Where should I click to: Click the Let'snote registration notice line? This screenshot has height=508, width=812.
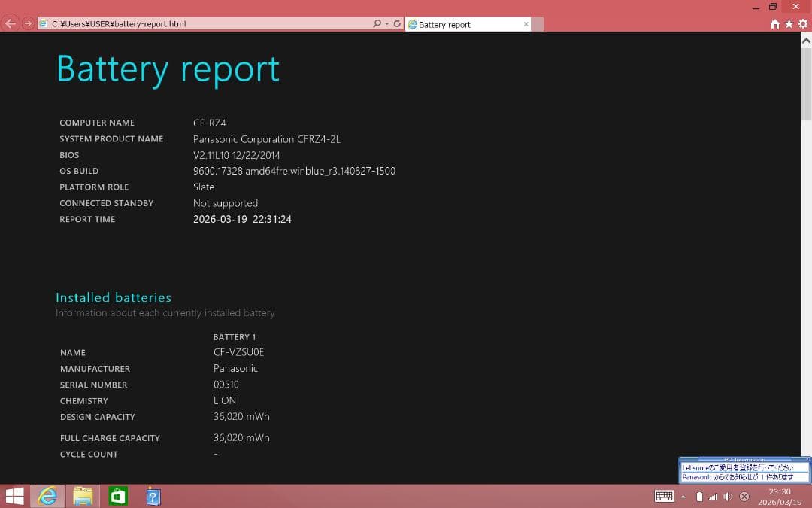pos(738,467)
